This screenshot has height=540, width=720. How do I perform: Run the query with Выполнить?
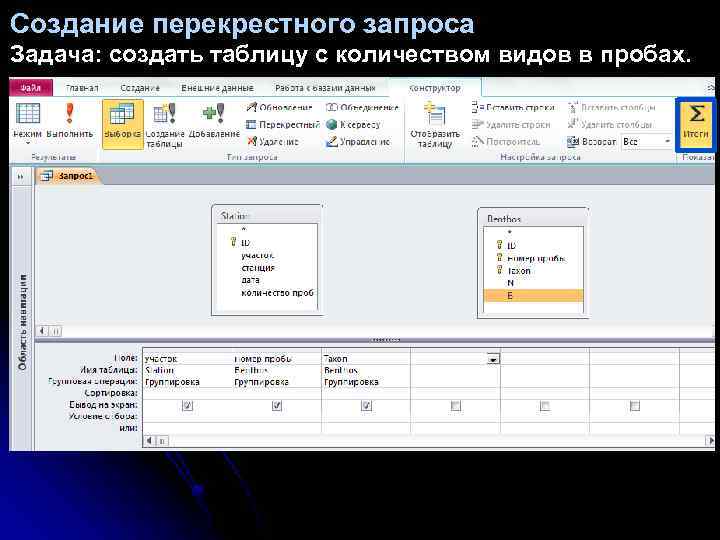click(70, 120)
